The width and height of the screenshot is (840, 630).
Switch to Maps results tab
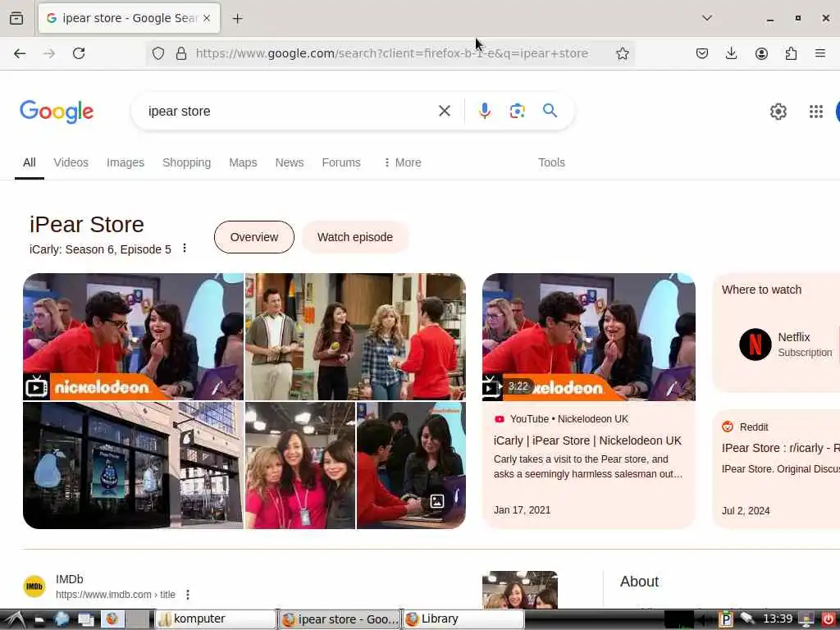(243, 162)
